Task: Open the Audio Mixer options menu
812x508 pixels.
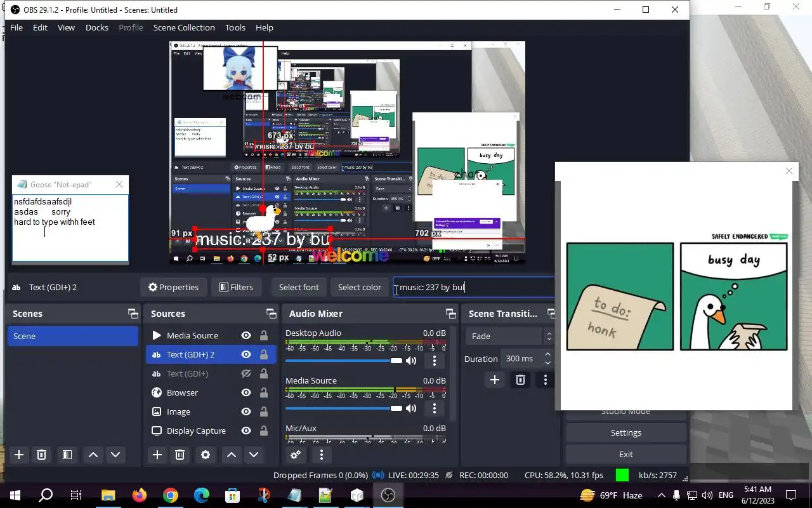Action: [322, 455]
